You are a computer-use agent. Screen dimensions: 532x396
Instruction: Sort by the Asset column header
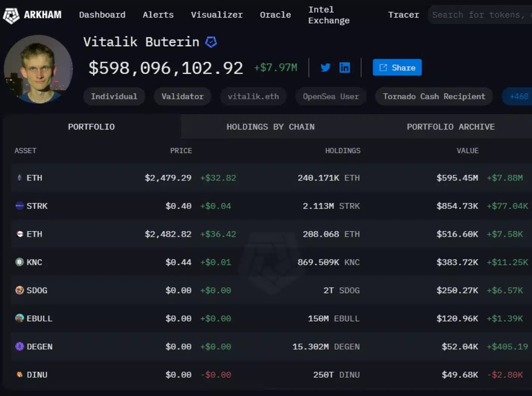point(25,150)
